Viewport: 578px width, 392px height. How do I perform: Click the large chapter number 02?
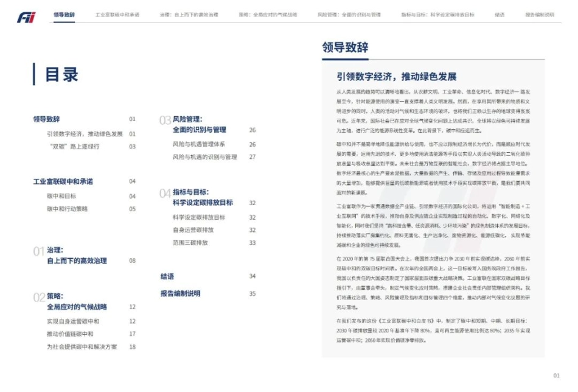pos(39,298)
